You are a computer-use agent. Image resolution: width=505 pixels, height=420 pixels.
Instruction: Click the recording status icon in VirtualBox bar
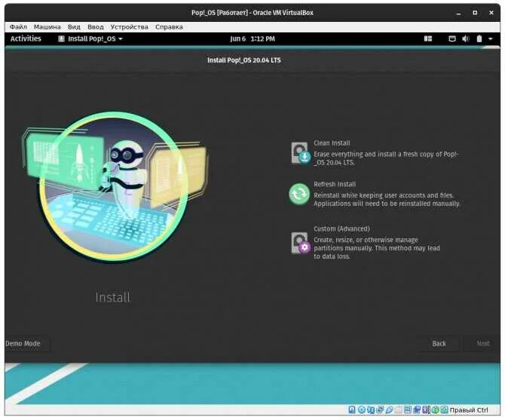click(x=417, y=409)
